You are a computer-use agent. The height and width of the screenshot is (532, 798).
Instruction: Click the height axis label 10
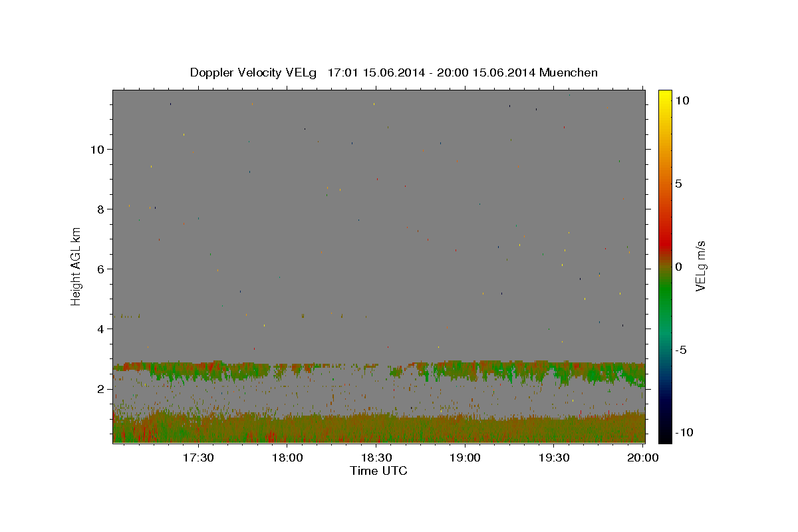pos(98,149)
